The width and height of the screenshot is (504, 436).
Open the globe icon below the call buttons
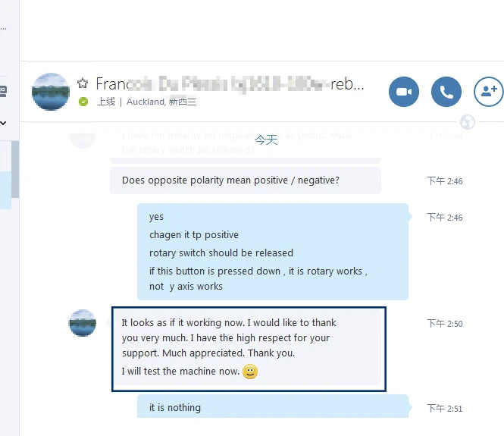tap(467, 122)
